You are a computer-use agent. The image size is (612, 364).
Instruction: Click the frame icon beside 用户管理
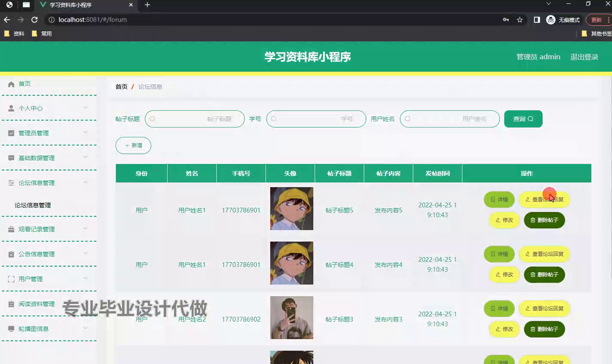click(11, 279)
